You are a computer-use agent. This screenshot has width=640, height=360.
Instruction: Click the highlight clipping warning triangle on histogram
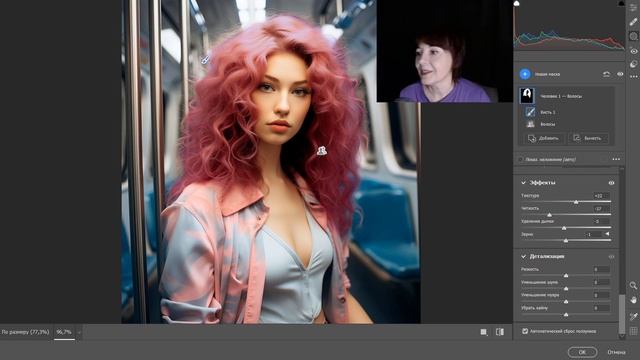(x=621, y=3)
